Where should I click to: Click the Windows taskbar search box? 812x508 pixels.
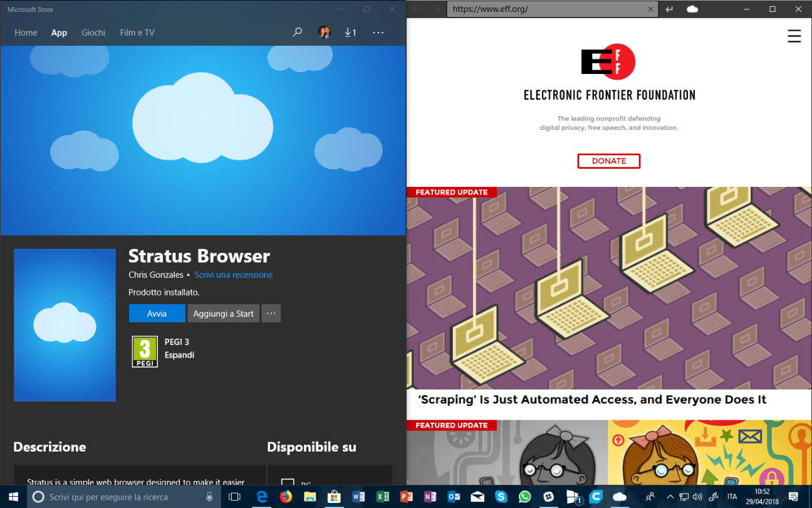click(x=123, y=497)
